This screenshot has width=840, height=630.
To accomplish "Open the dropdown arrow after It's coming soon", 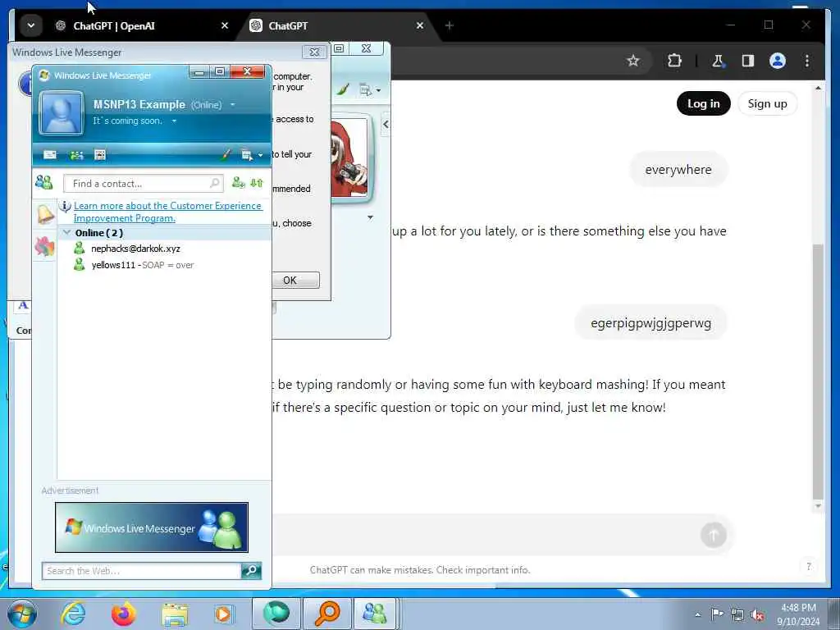I will pyautogui.click(x=174, y=121).
